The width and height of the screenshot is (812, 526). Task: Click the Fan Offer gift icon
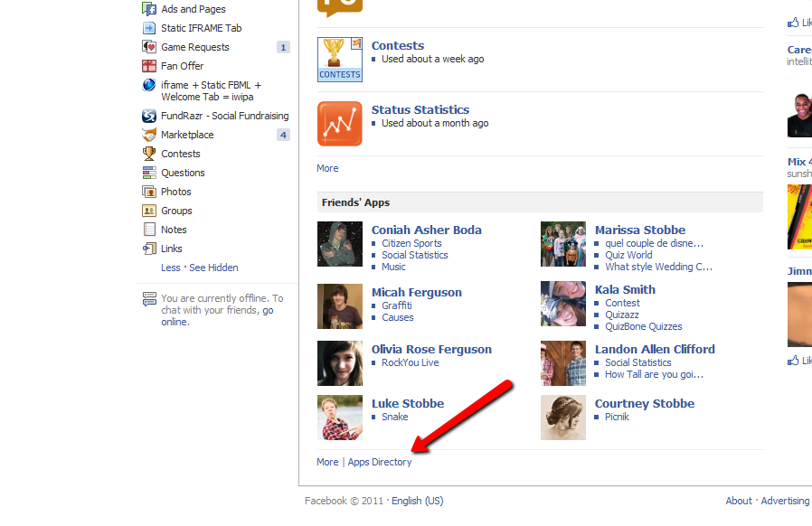point(149,66)
